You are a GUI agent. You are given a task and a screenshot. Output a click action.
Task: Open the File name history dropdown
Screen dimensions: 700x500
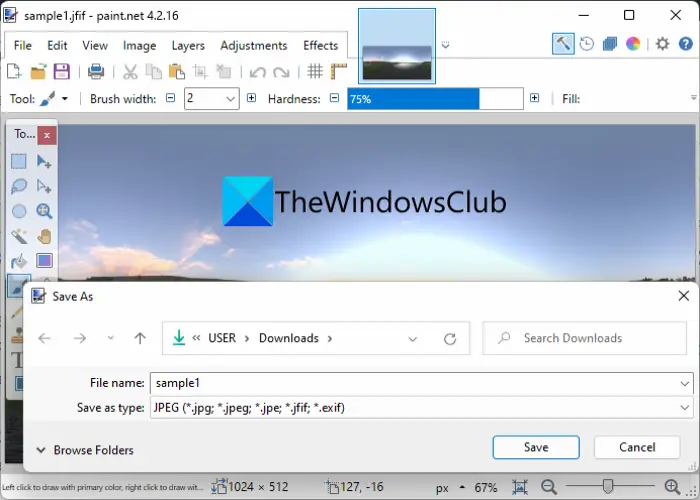(684, 383)
